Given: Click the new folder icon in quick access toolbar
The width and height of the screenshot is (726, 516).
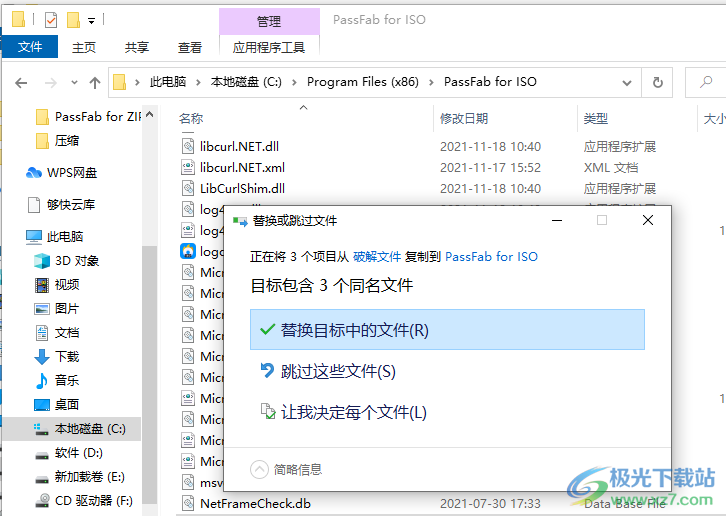Looking at the screenshot, I should click(73, 20).
